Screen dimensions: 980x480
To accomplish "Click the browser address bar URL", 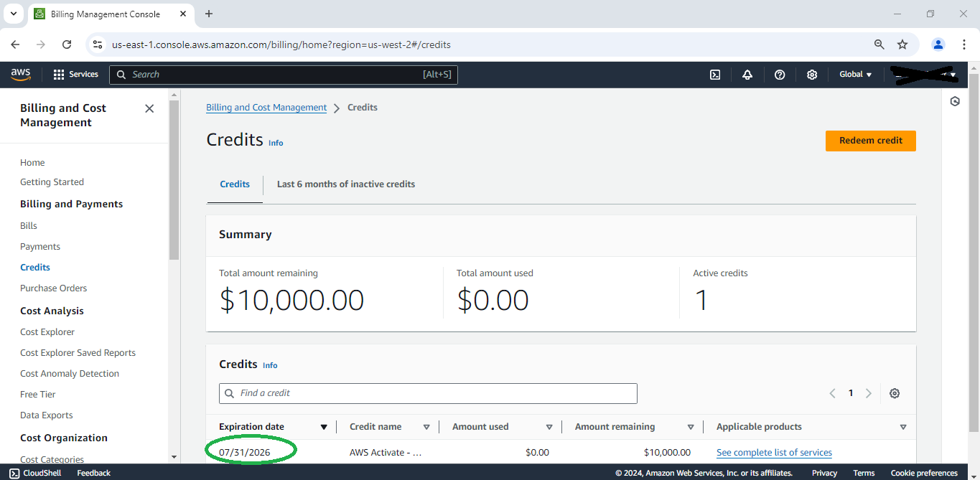I will 281,44.
